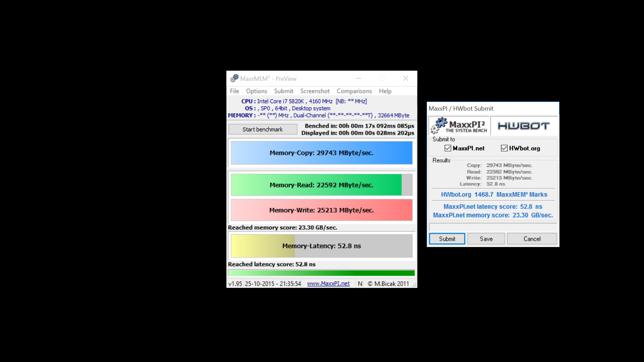Click the Memory-Latency 52.8 ns bar
644x362 pixels.
click(321, 246)
